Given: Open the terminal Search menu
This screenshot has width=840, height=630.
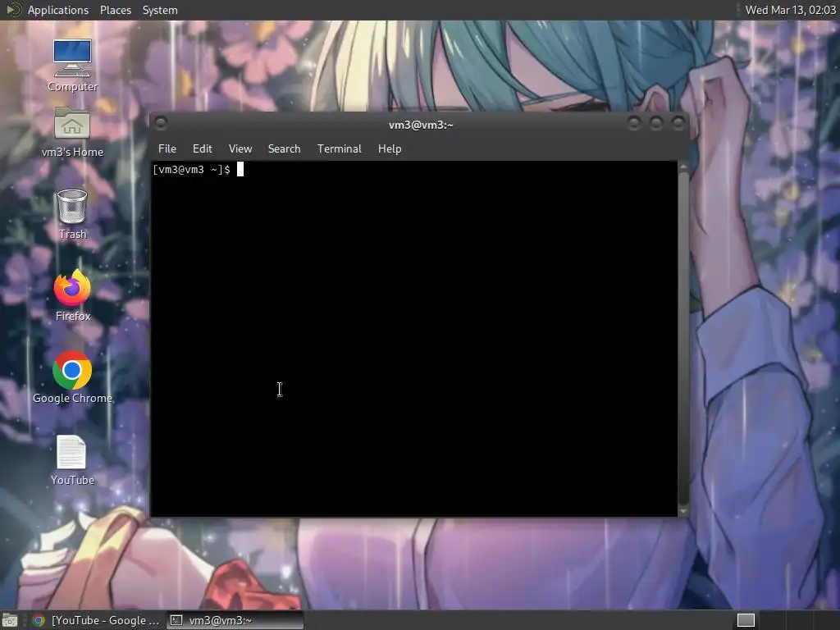Looking at the screenshot, I should point(284,149).
